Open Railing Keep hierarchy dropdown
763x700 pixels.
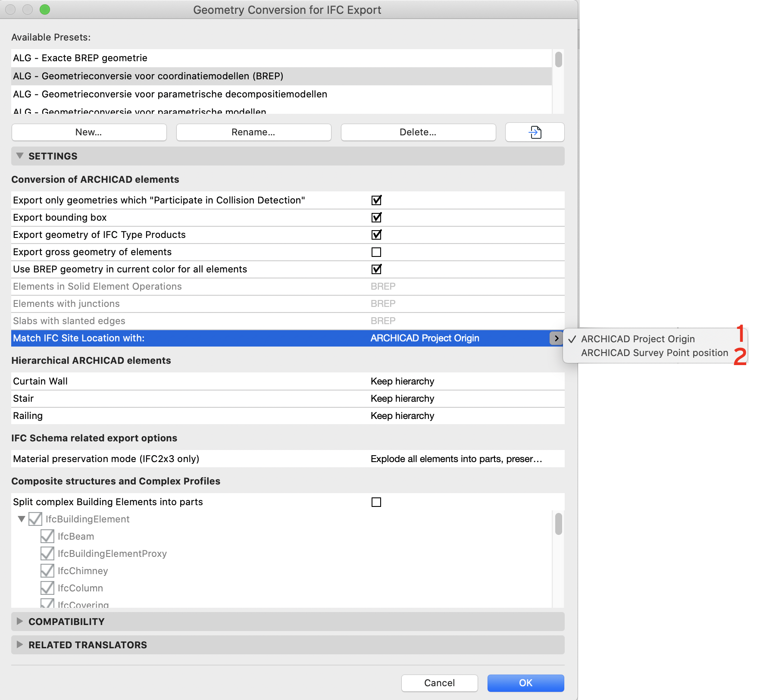click(x=402, y=416)
